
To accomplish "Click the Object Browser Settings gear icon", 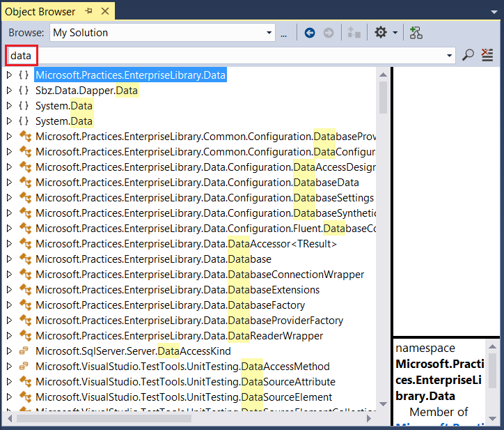I will [381, 33].
